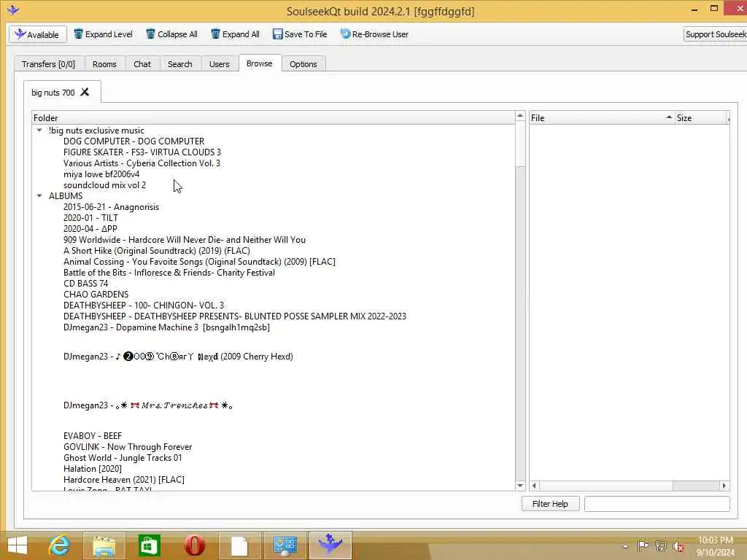Select the EVABOY - BEEF folder
747x560 pixels.
tap(93, 436)
